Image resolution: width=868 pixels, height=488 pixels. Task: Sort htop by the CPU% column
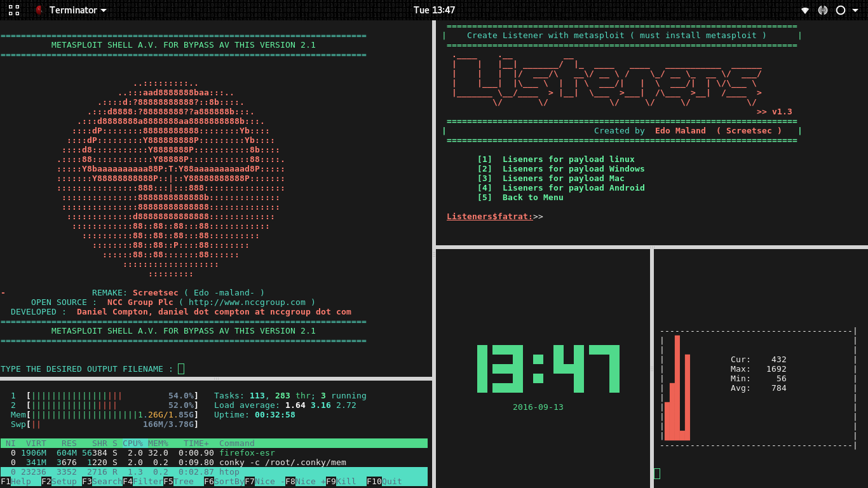133,444
